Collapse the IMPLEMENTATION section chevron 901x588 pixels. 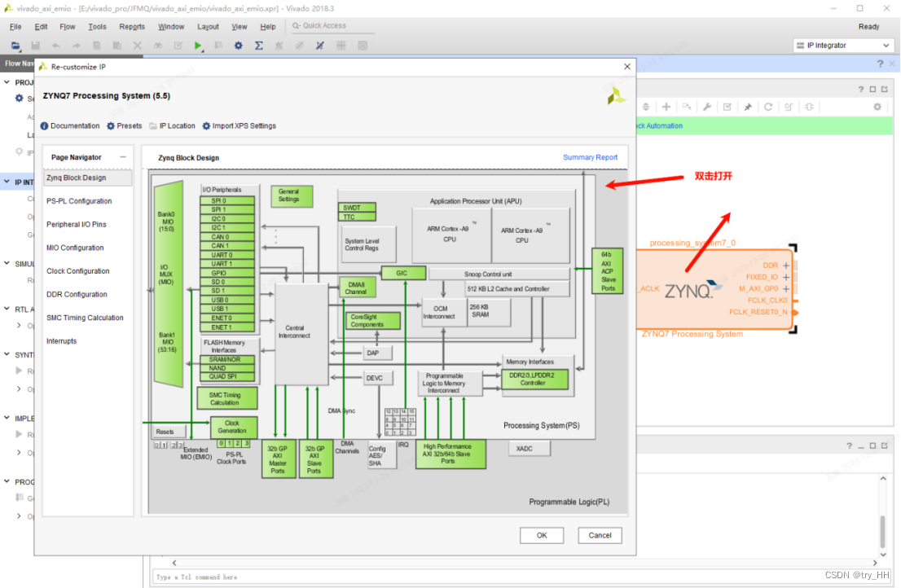pyautogui.click(x=7, y=418)
